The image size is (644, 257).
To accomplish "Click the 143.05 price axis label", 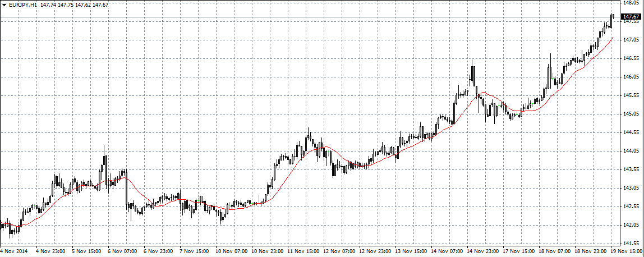I will (x=631, y=188).
